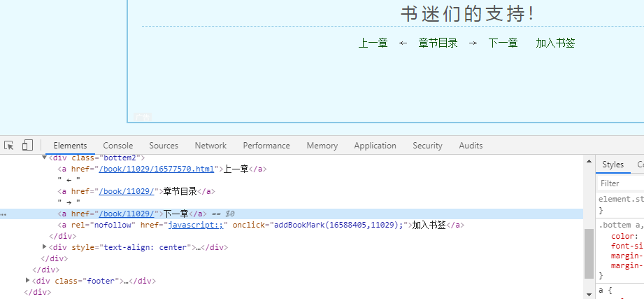Screen dimensions: 644x299
Task: Click the Elements panel scroll up arrow
Action: tap(589, 161)
